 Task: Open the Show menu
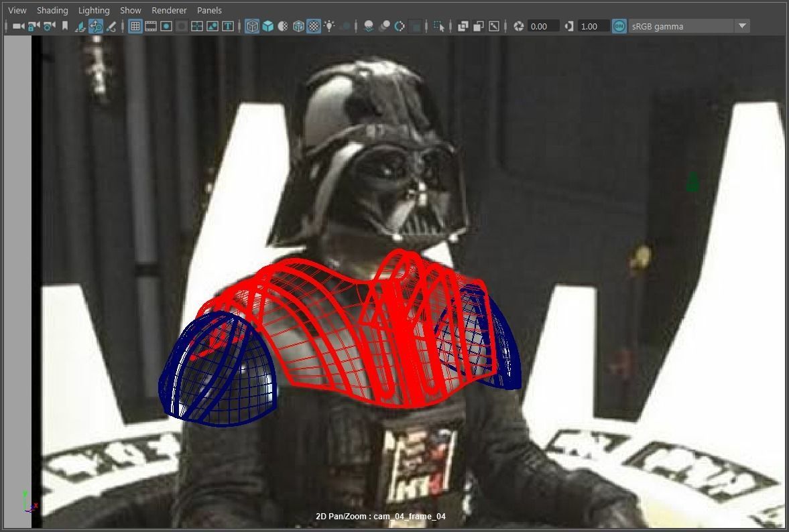pos(130,10)
